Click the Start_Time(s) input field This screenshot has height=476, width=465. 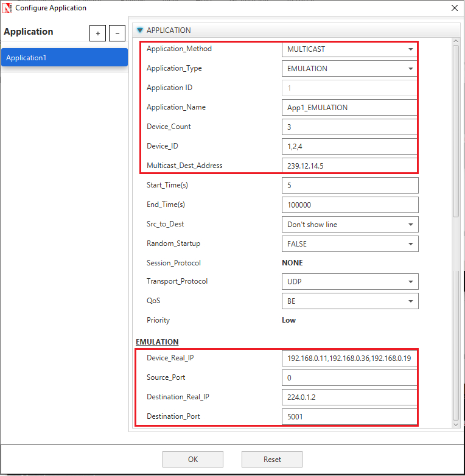tap(350, 186)
